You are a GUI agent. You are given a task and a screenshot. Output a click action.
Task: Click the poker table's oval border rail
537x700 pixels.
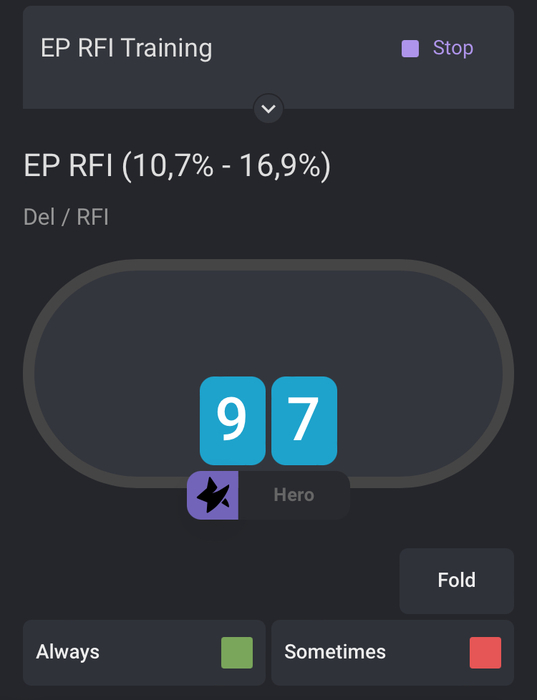(268, 265)
